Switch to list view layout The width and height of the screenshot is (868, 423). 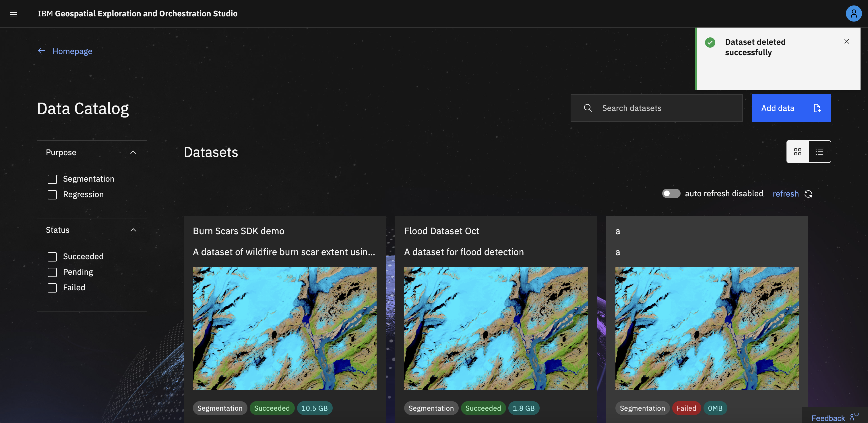coord(819,152)
